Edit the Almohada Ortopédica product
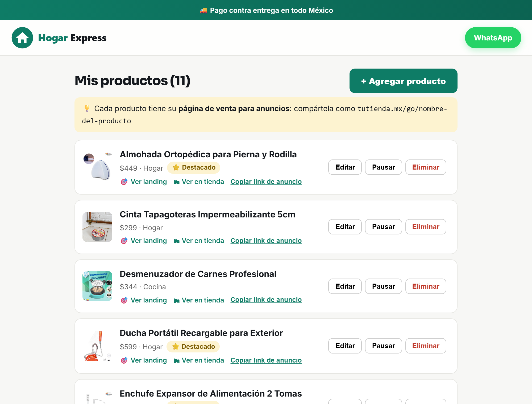 click(345, 167)
